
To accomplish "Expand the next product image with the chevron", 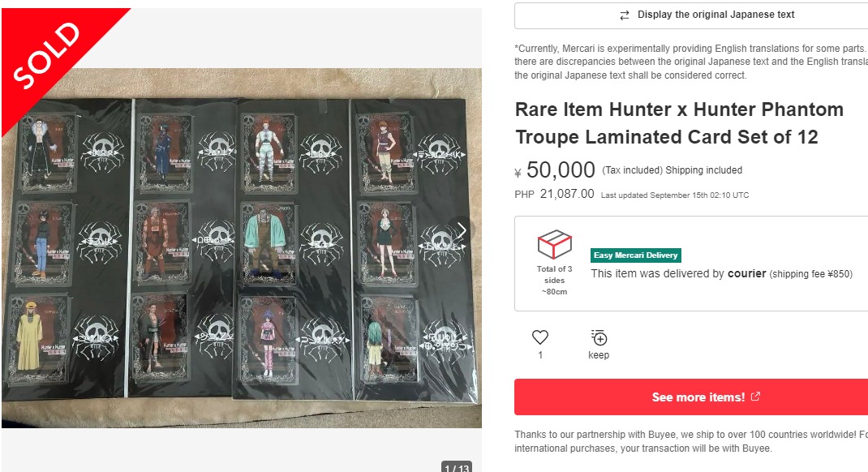I will tap(461, 230).
